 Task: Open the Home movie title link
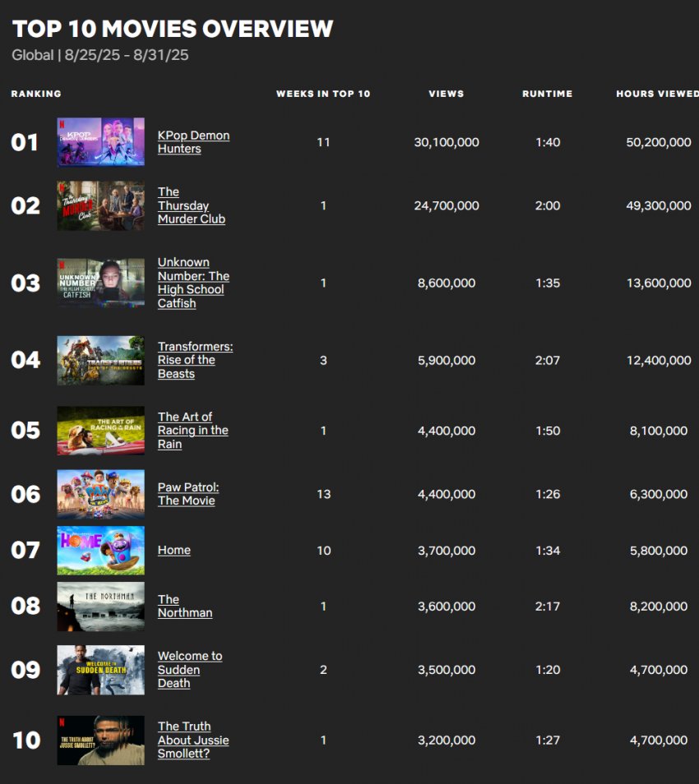pos(174,551)
